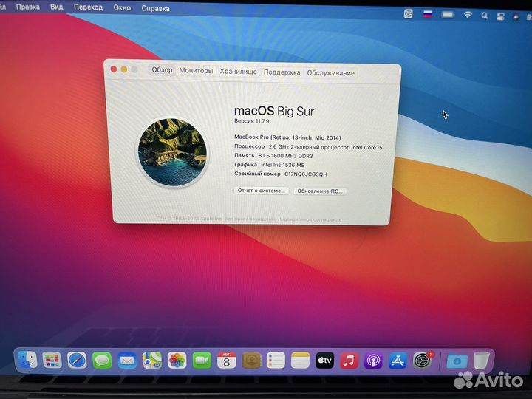Click the Siri icon in menu bar
The height and width of the screenshot is (399, 532).
(x=516, y=17)
